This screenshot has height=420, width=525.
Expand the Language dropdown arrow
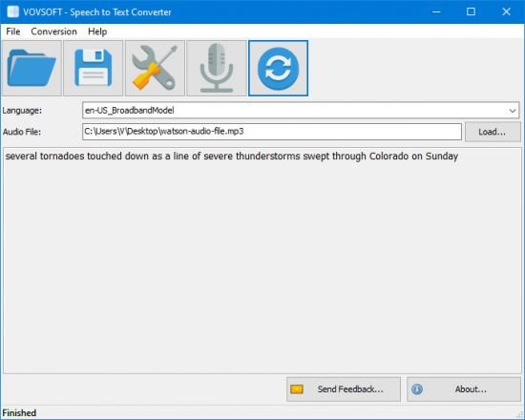513,111
